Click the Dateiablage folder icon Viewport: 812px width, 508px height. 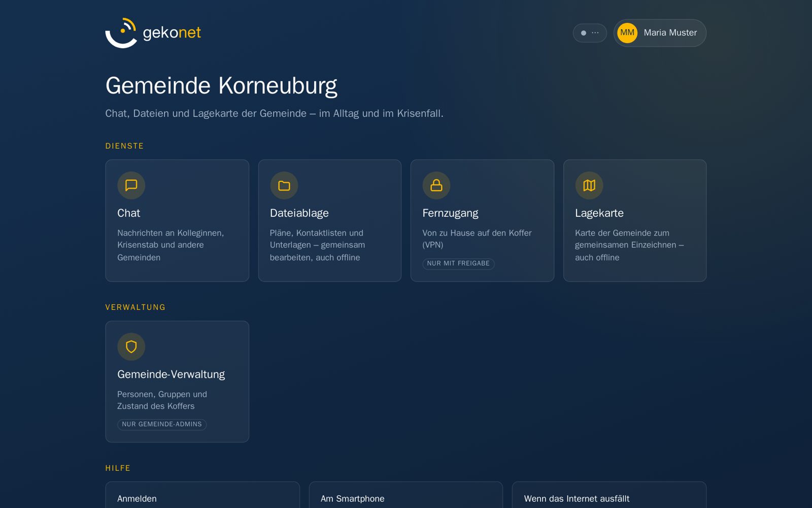pos(284,185)
